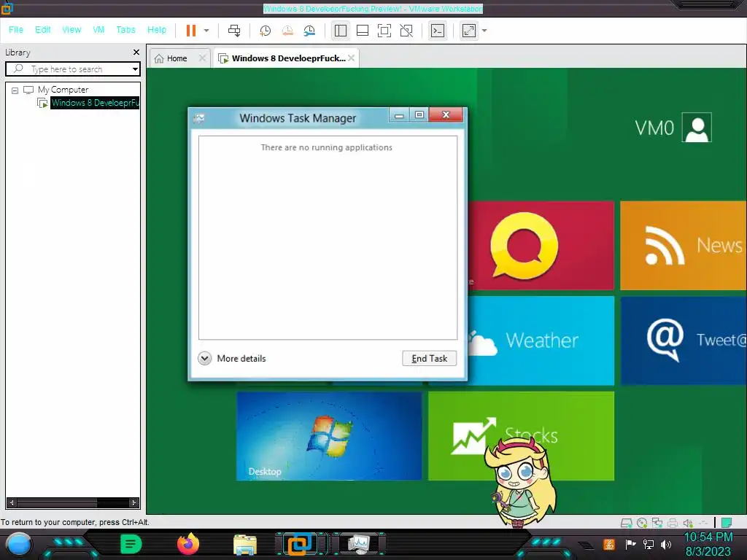
Task: Open the View menu
Action: (x=71, y=29)
